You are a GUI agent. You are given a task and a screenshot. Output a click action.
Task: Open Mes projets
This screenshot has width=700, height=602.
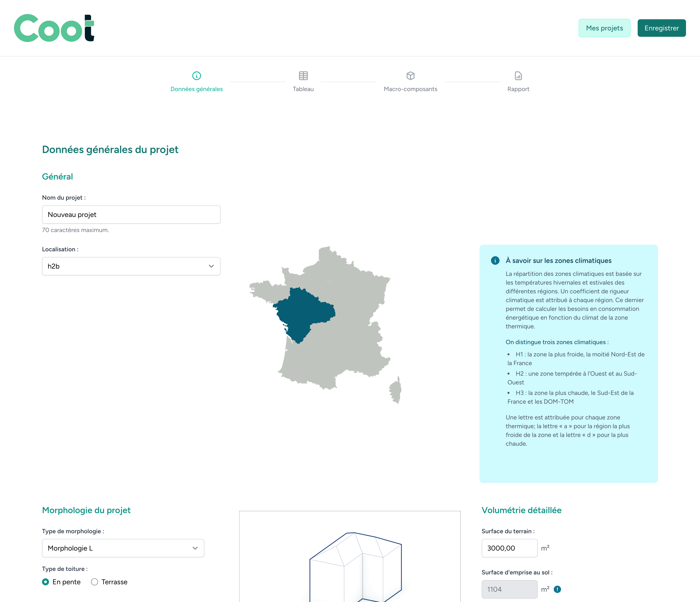click(x=604, y=28)
